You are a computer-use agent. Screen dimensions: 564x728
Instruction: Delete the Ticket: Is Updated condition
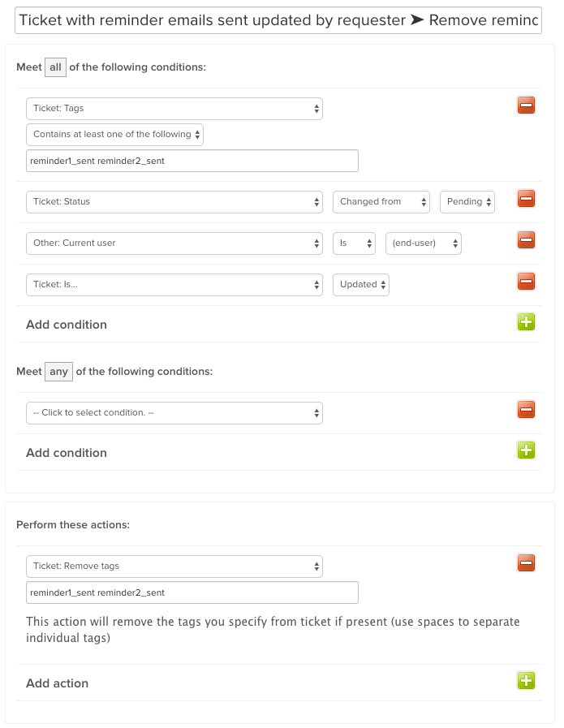(x=526, y=282)
